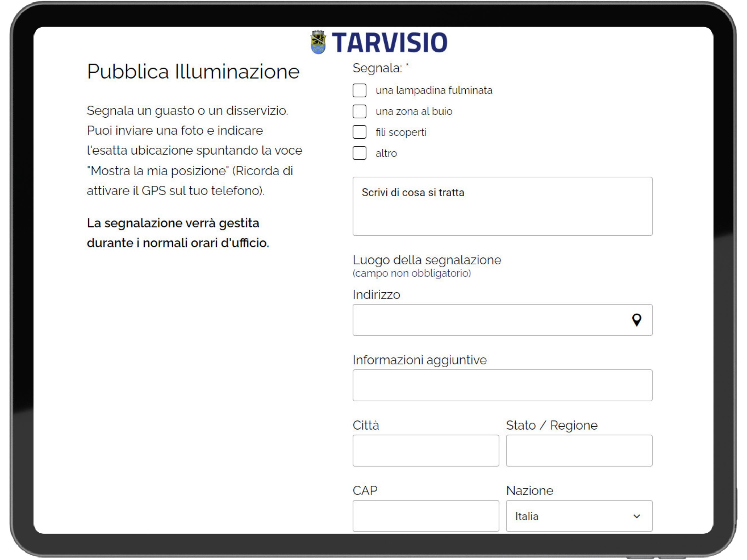The height and width of the screenshot is (560, 747).
Task: Select the 'altro' checkbox
Action: (x=359, y=153)
